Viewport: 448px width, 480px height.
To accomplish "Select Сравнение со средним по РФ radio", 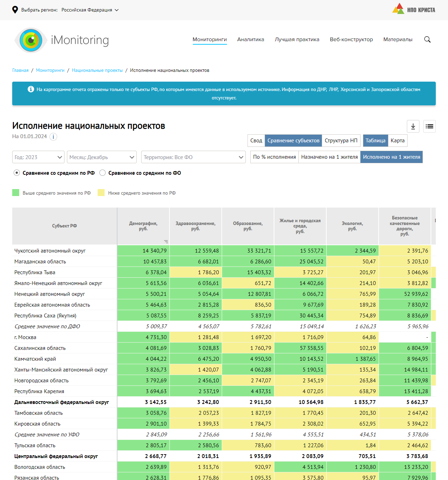I will click(17, 173).
